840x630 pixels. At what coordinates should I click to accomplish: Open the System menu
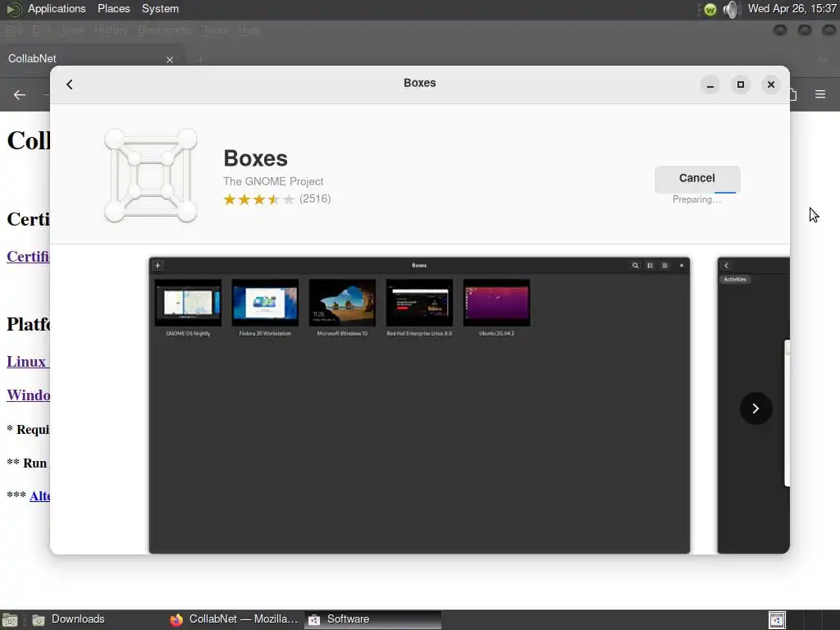(160, 8)
